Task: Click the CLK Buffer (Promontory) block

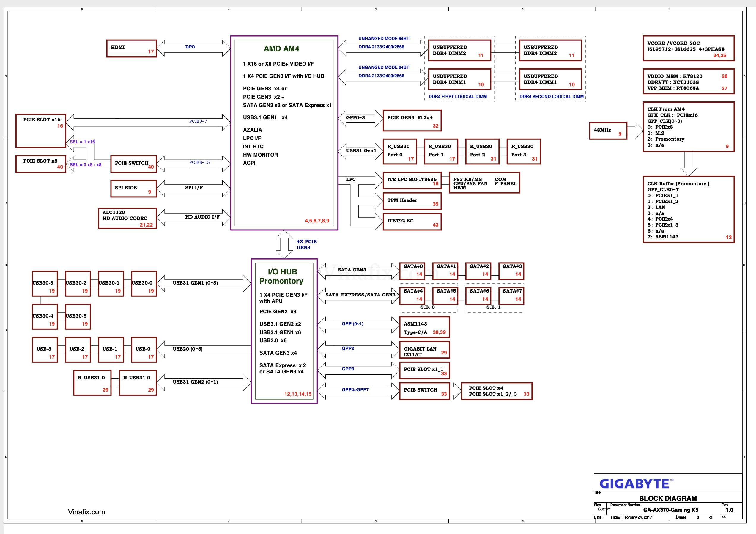Action: coord(688,210)
